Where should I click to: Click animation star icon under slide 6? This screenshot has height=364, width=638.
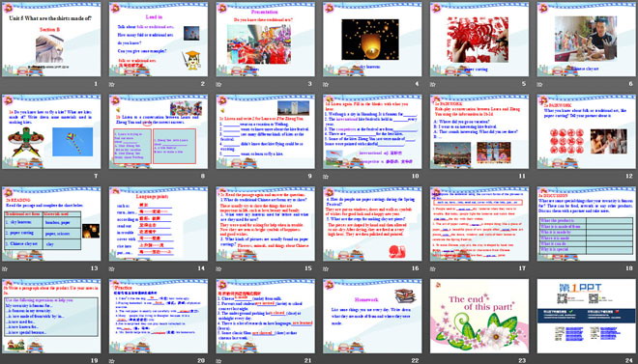click(539, 85)
